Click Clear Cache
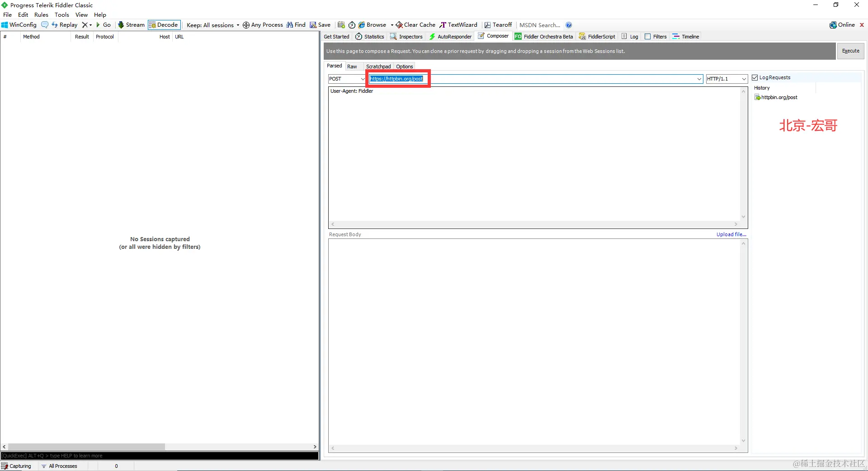Viewport: 868px width, 471px height. (415, 25)
